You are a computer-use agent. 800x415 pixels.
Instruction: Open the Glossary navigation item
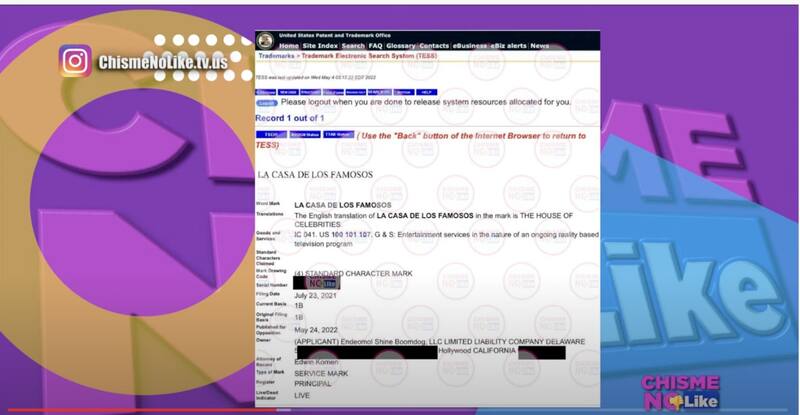point(401,46)
